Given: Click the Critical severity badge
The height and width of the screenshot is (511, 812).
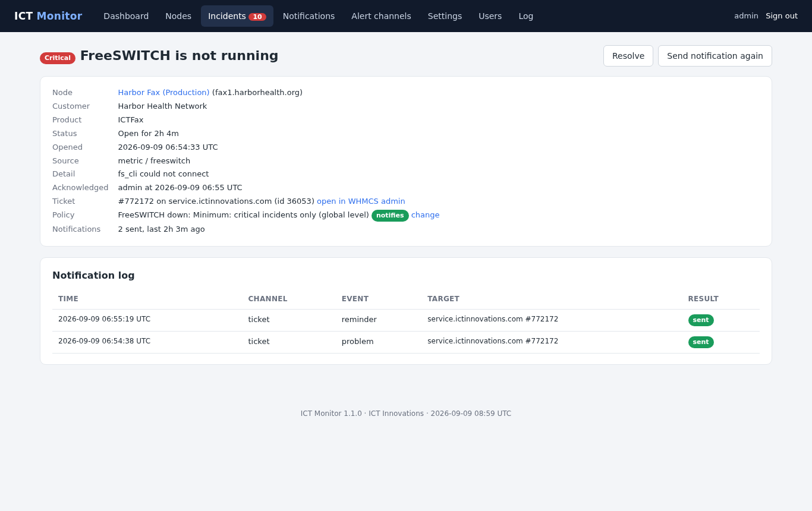Looking at the screenshot, I should coord(58,58).
